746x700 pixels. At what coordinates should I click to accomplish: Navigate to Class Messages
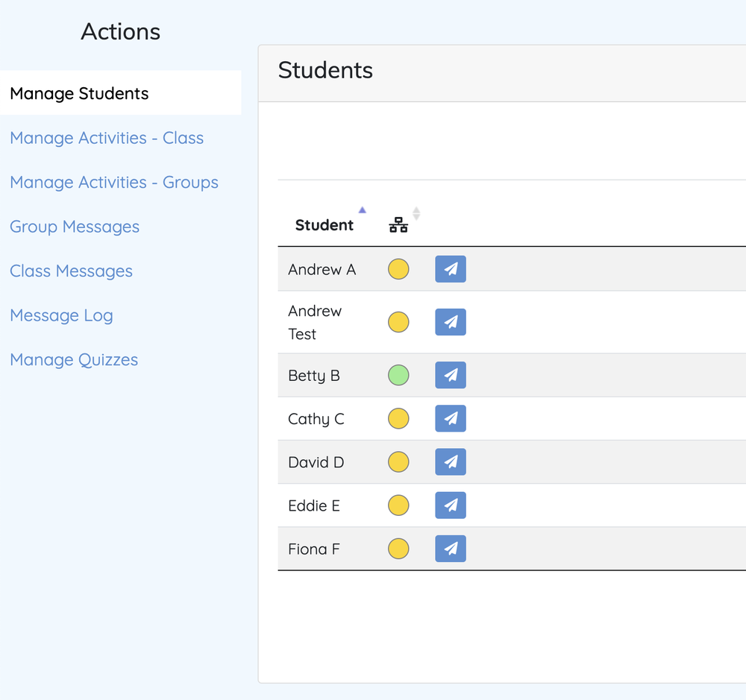[71, 271]
